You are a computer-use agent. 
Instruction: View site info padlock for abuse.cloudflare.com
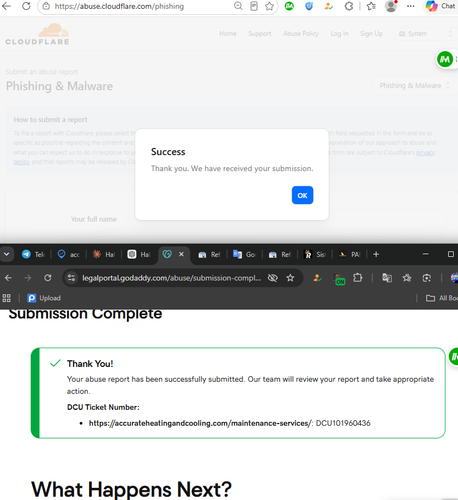[46, 6]
